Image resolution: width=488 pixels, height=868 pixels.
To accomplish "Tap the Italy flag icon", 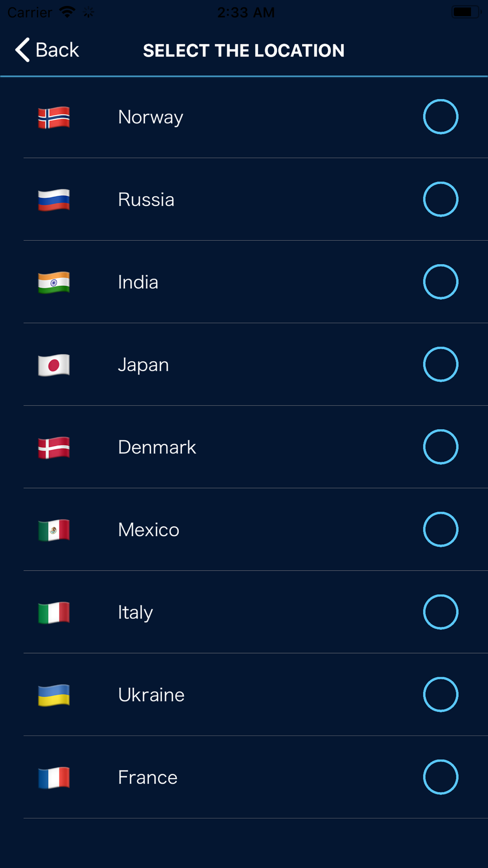I will (54, 612).
